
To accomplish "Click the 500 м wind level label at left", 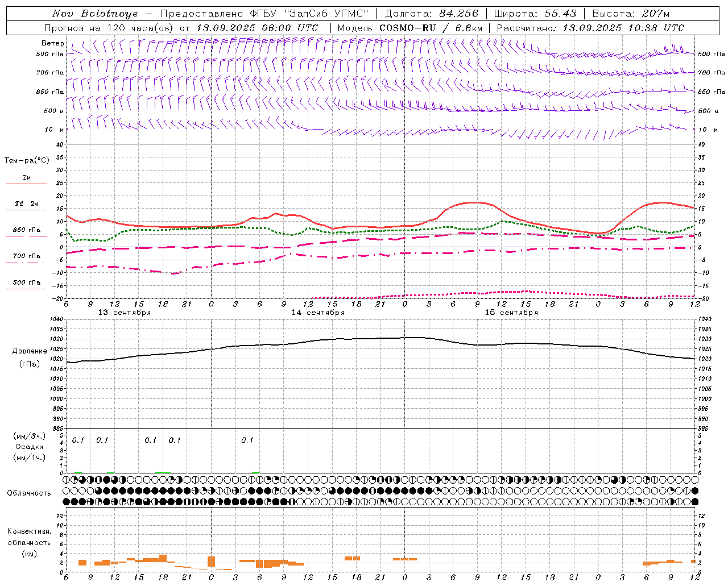I will pos(54,111).
